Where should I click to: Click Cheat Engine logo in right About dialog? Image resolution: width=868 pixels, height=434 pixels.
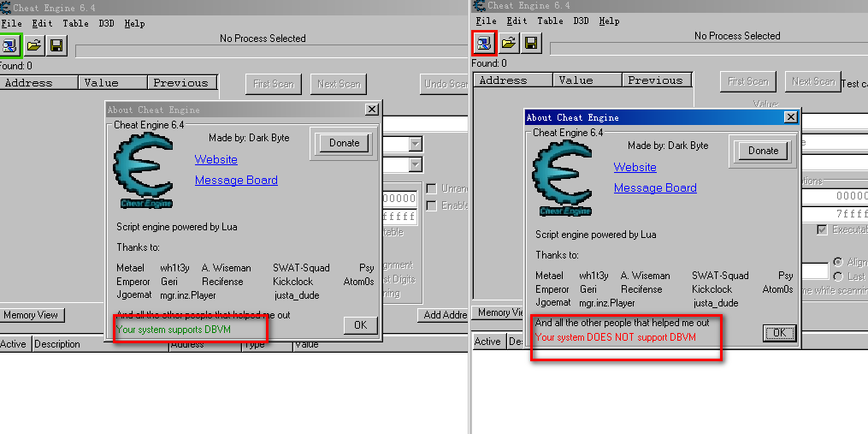[x=562, y=178]
